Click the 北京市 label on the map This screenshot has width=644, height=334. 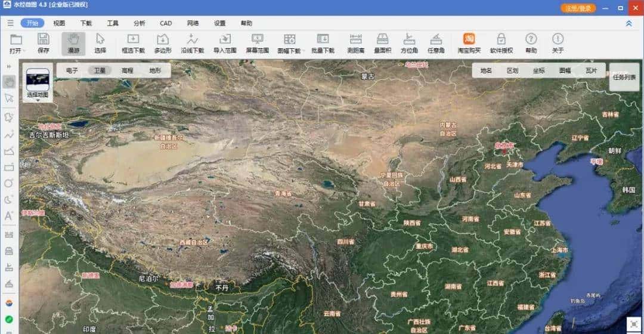[x=504, y=146]
